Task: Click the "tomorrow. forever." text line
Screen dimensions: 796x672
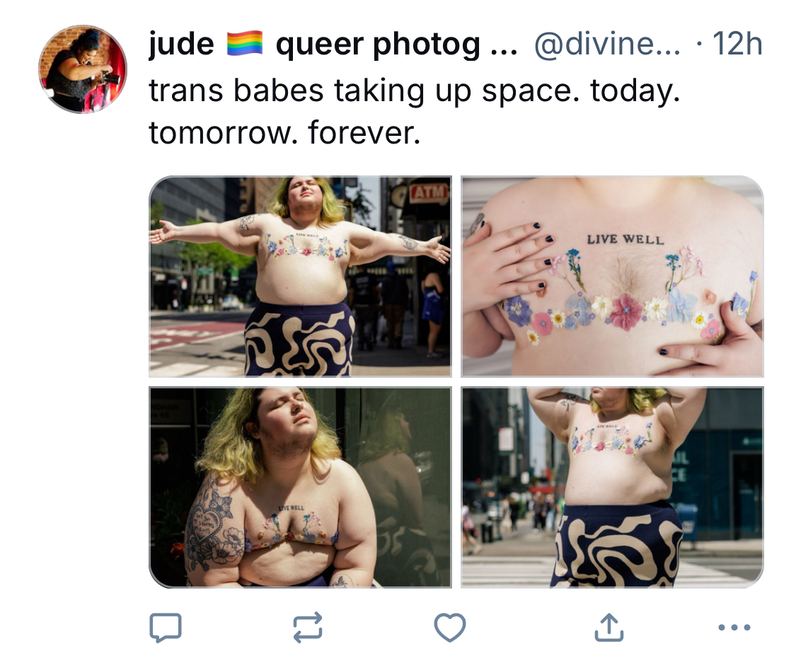Action: (x=285, y=133)
